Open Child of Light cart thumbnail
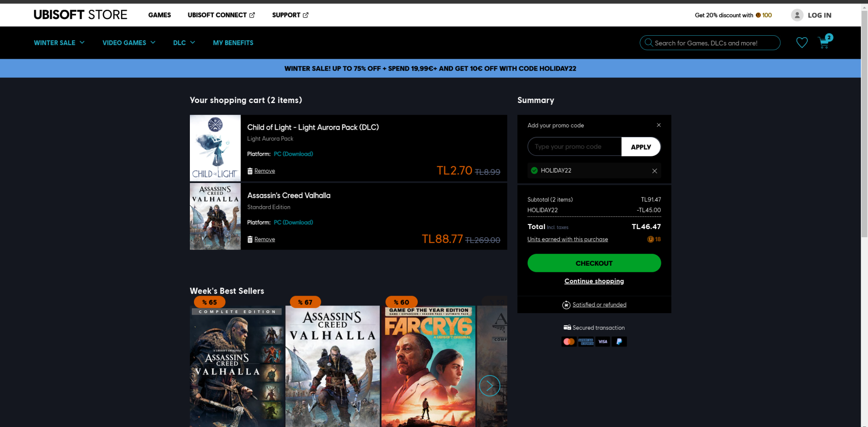868x427 pixels. pos(215,148)
